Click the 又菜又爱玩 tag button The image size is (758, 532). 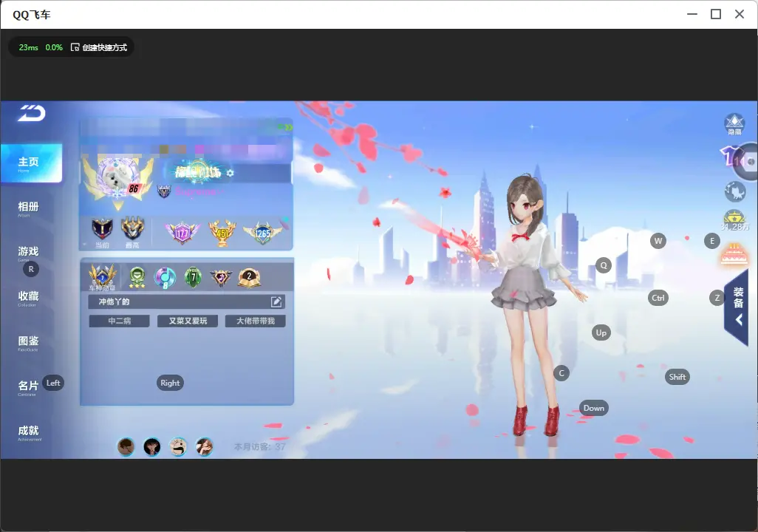(x=188, y=321)
